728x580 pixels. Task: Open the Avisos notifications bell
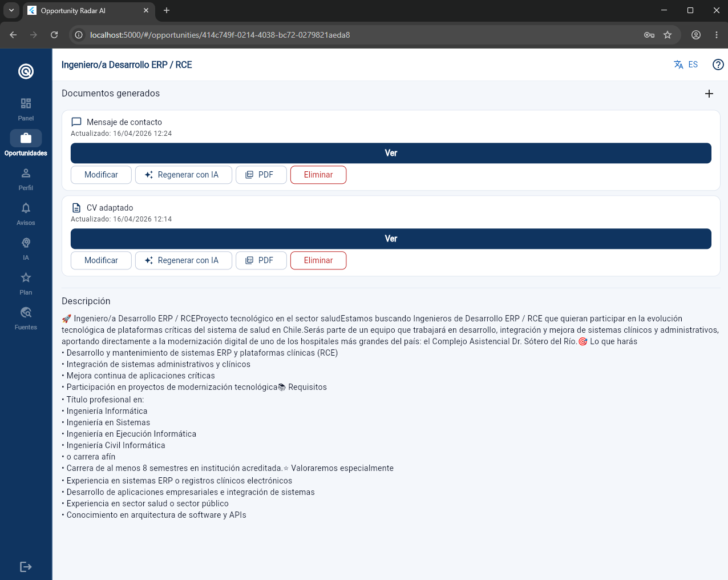point(26,214)
